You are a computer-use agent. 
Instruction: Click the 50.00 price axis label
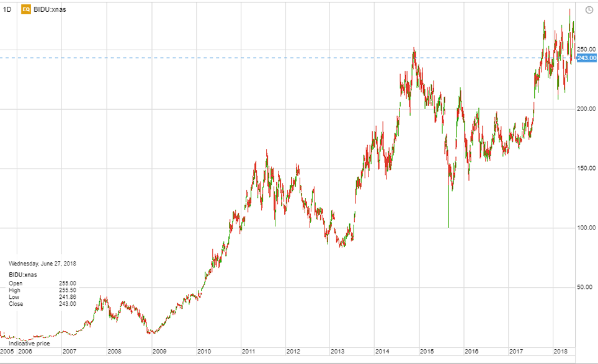[x=584, y=287]
